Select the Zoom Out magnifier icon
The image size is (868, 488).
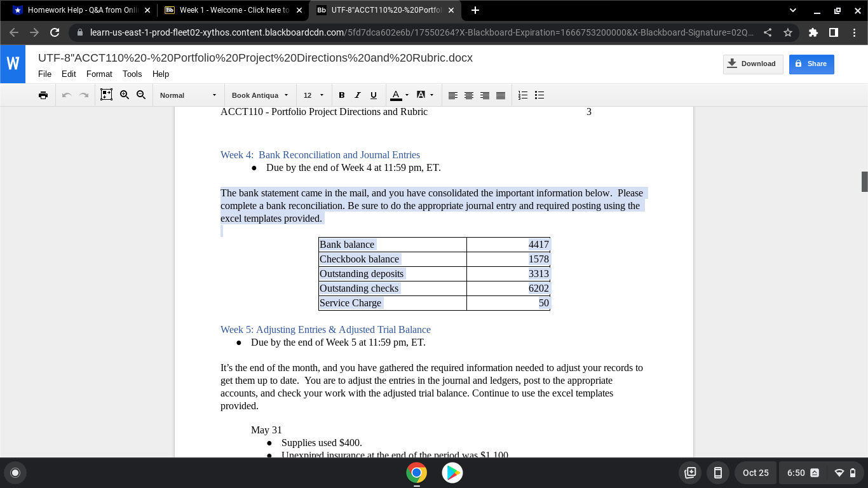pos(140,95)
